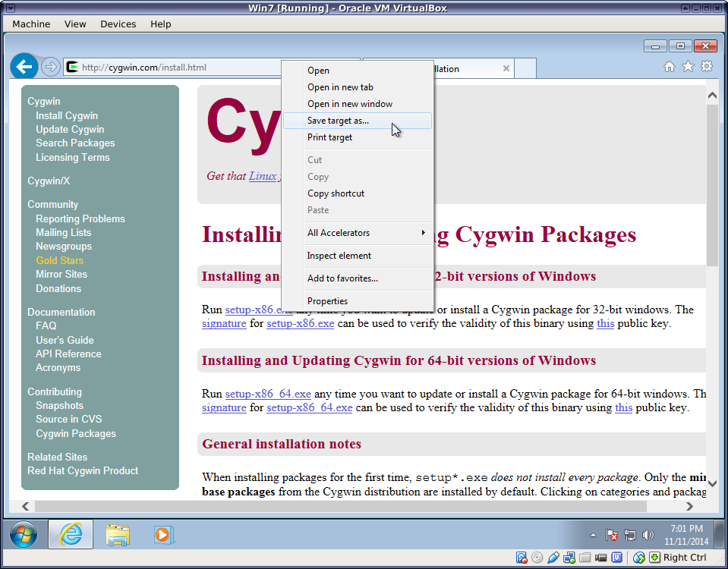The height and width of the screenshot is (569, 728).
Task: Click the Cygwin favicon in the address bar
Action: tap(72, 68)
